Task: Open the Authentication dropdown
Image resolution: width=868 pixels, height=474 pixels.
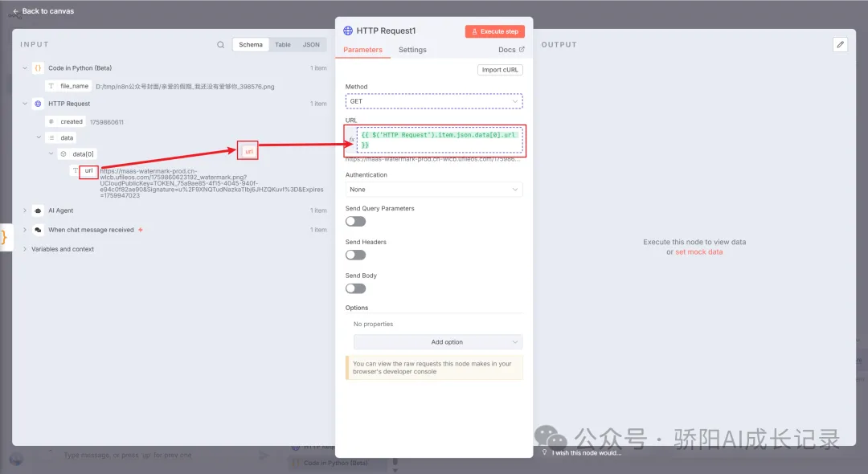Action: point(434,189)
